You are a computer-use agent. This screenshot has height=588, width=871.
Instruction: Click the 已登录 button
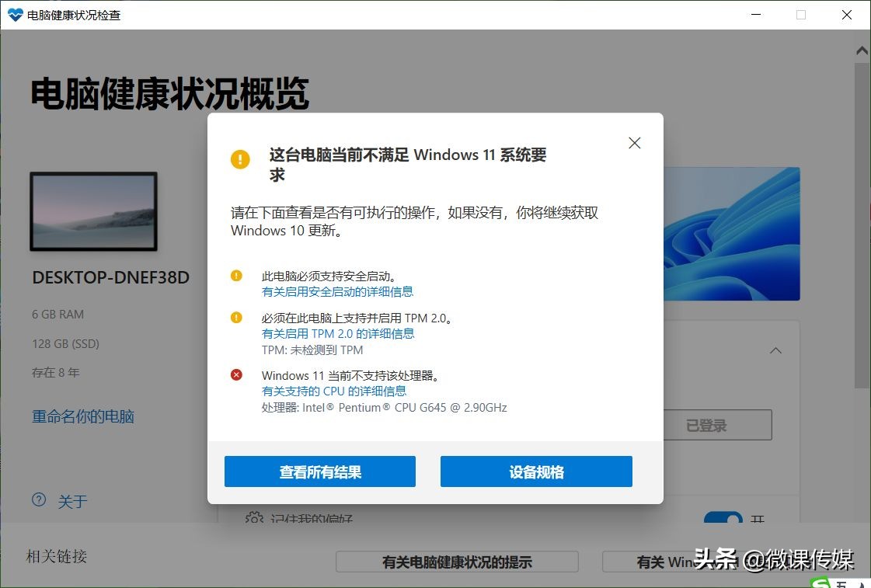click(x=716, y=425)
